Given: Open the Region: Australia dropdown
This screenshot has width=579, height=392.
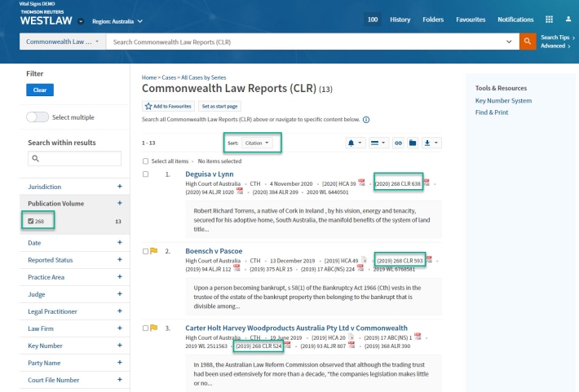Looking at the screenshot, I should [117, 21].
